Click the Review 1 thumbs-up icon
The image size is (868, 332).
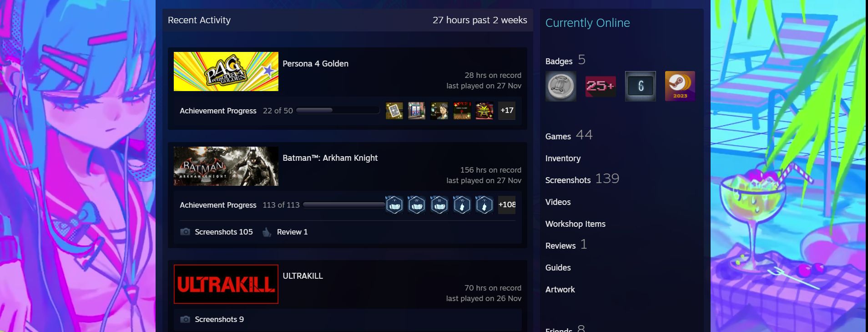(267, 232)
